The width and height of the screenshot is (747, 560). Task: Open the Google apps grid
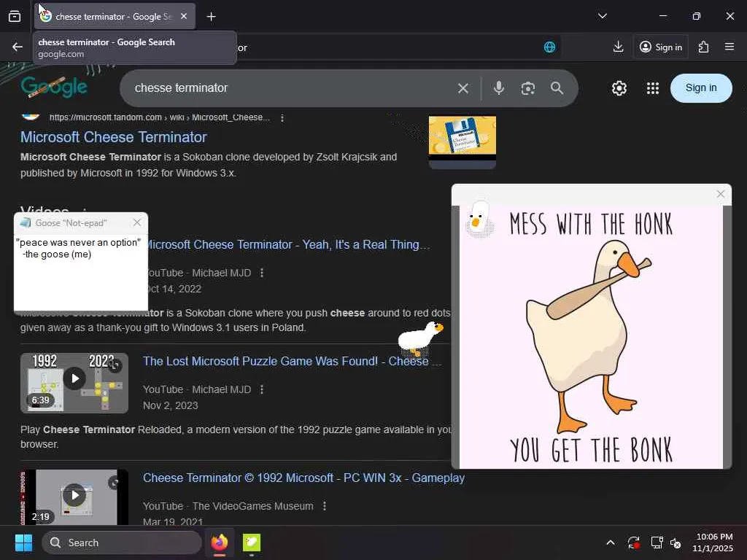tap(652, 88)
